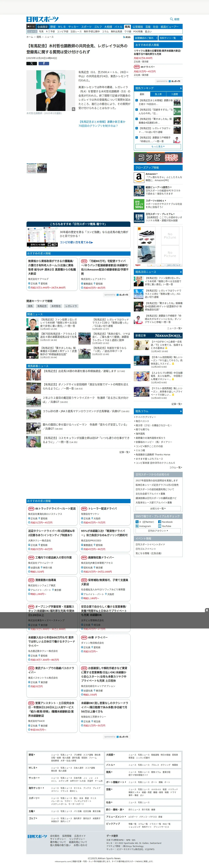The image size is (209, 868).
Task: Open 記事一覧 link under 競馬新着ニュース
Action: point(125,452)
